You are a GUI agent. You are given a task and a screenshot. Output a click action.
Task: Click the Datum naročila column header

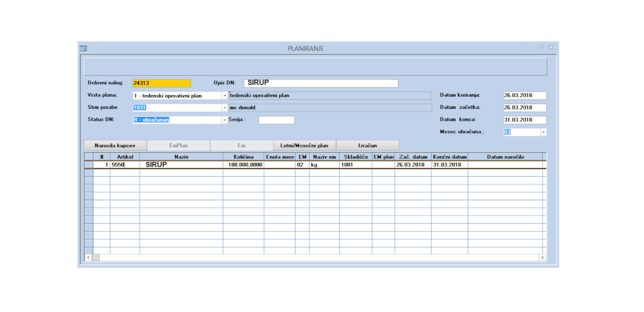click(x=505, y=157)
